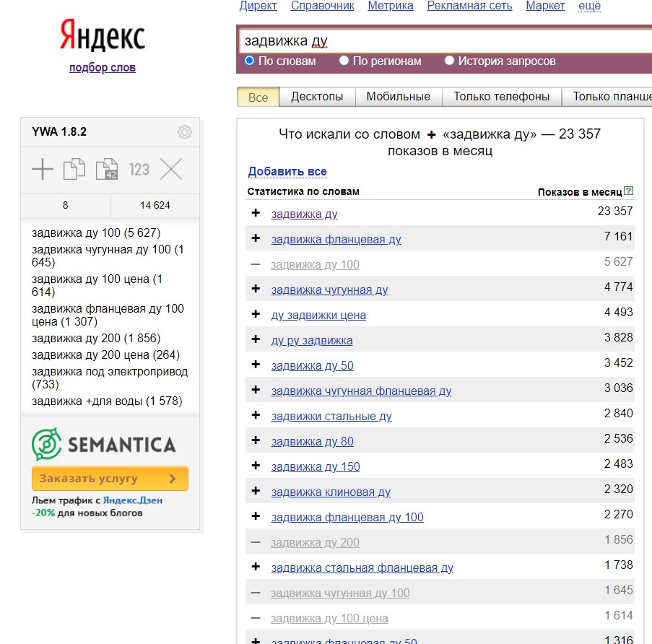Open the Директ link

click(258, 5)
